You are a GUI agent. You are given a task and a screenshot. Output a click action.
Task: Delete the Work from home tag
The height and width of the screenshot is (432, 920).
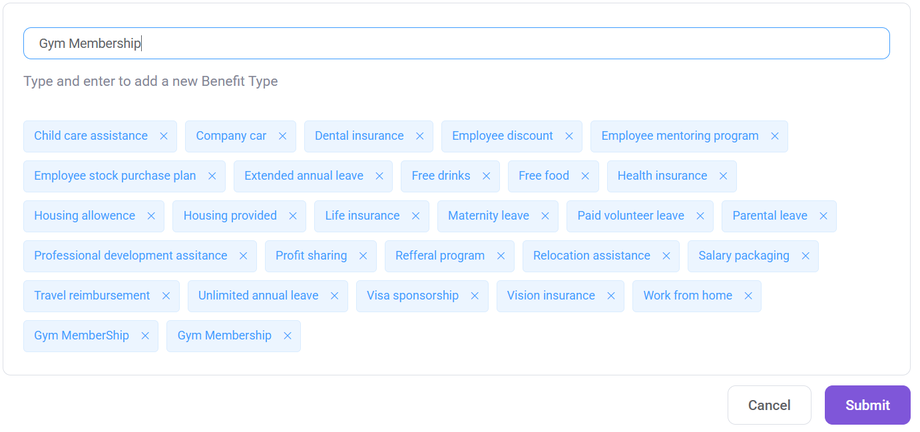748,296
